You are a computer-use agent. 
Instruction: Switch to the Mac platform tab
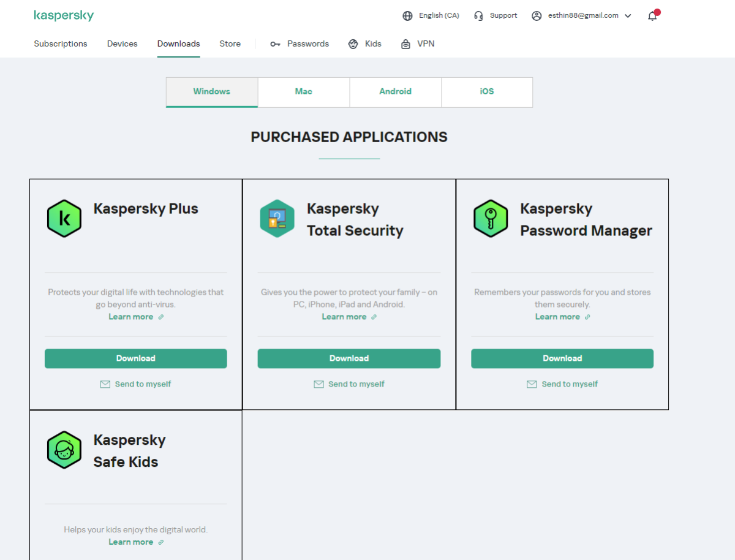304,92
